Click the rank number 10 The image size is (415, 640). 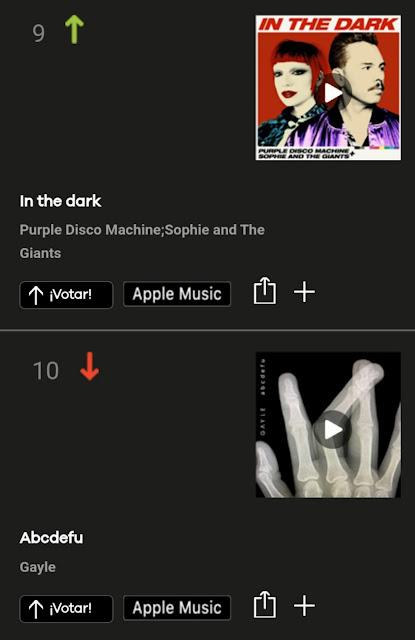pyautogui.click(x=46, y=371)
